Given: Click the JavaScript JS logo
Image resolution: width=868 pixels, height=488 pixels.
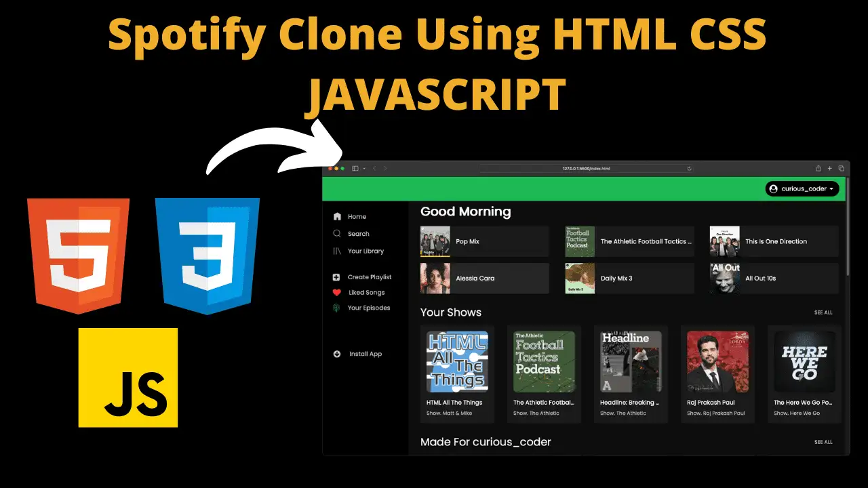Looking at the screenshot, I should tap(128, 378).
